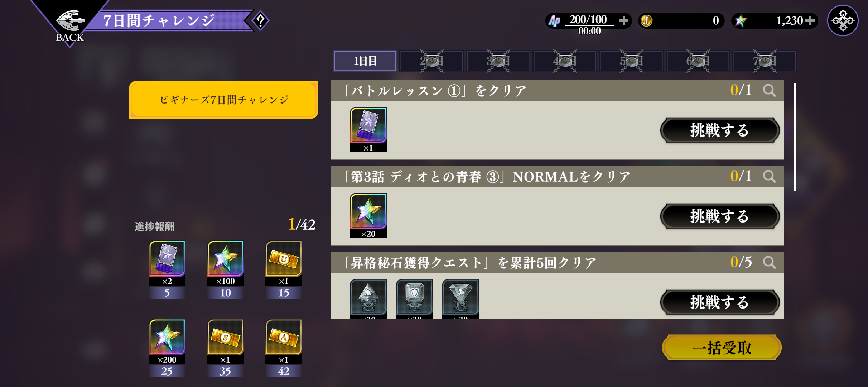Tap the ×200 star progress reward
Screen dimensions: 868x387
click(167, 348)
